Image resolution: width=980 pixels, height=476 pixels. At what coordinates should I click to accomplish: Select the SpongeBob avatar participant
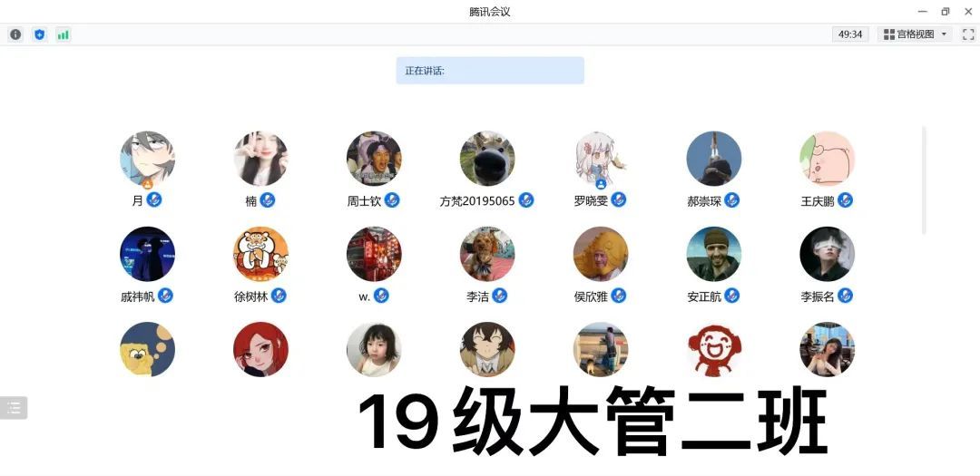coord(148,349)
